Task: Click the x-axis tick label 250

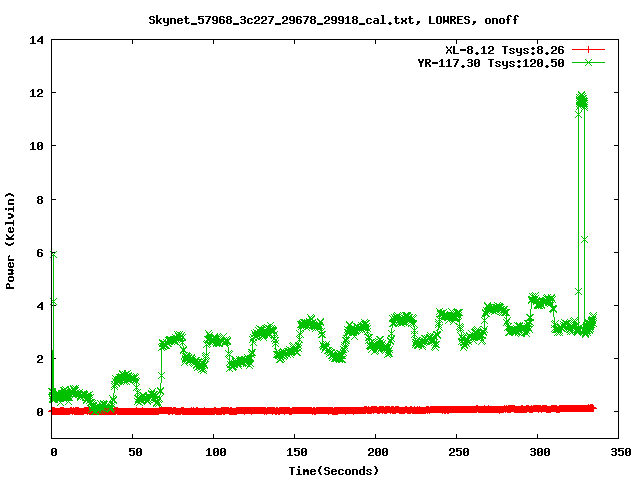Action: click(459, 452)
